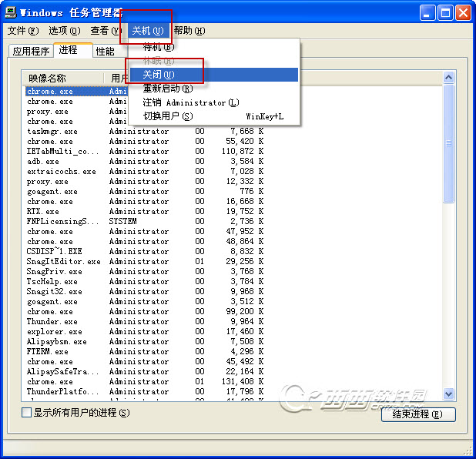Select 注销 Administrator(L) entry
Image resolution: width=476 pixels, height=459 pixels.
[213, 102]
